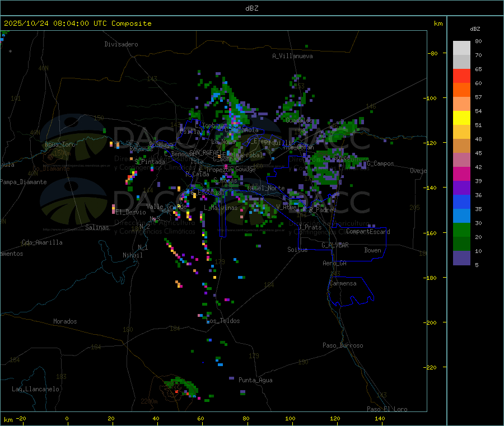504x426 pixels.
Task: Select the purple 36-39 dBZ legend swatch
Action: 461,188
